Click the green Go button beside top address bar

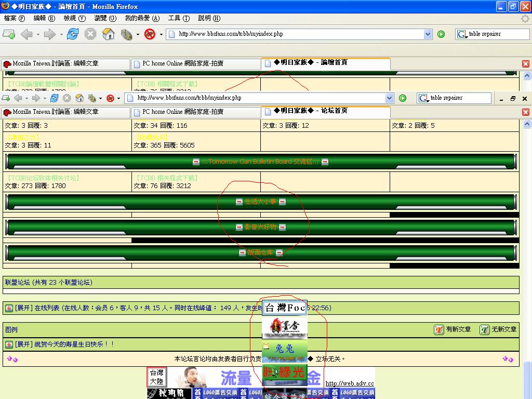coord(441,34)
